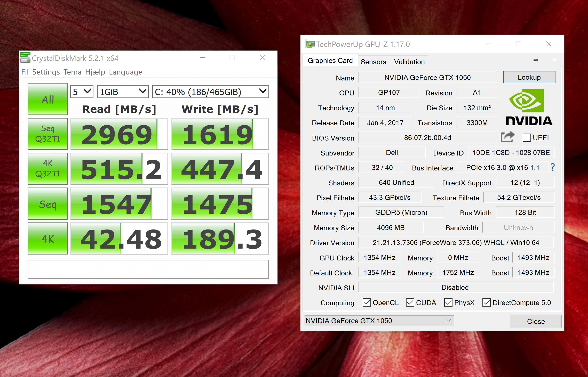Screen dimensions: 588x377
Task: Click the Lookup button in GPU-Z
Action: pyautogui.click(x=529, y=77)
